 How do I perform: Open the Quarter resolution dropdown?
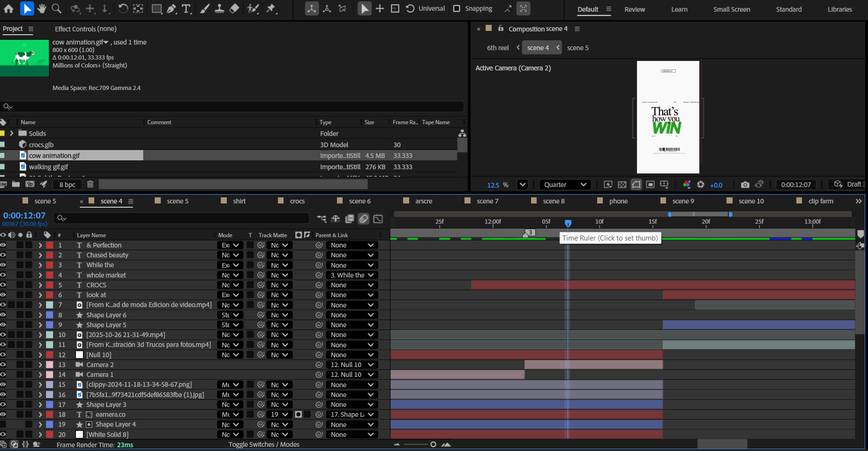tap(565, 185)
